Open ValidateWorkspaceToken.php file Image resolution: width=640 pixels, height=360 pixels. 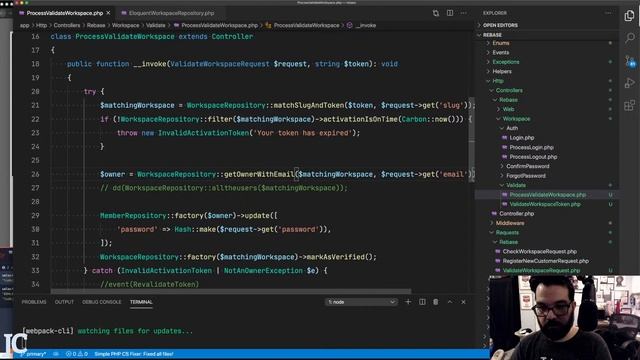coord(544,204)
